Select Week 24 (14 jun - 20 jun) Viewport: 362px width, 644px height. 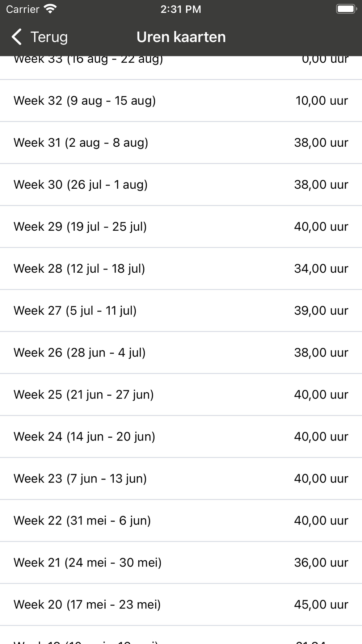point(181,437)
